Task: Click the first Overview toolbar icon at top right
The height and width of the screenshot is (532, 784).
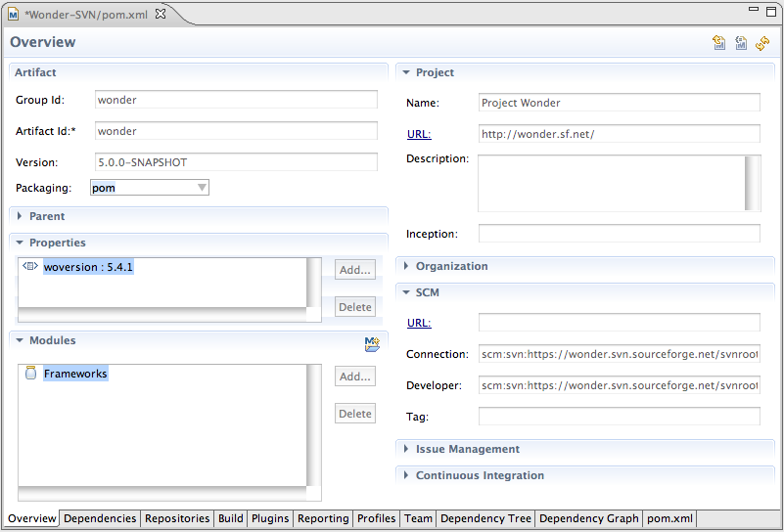Action: (x=719, y=43)
